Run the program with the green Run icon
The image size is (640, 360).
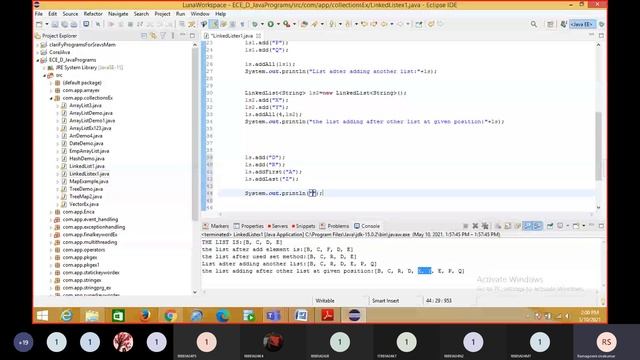click(271, 24)
